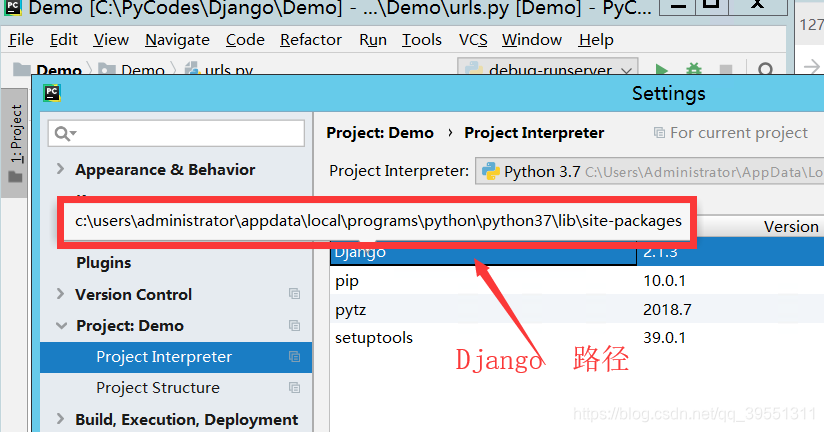Open the debug-runserver run configuration dropdown
The height and width of the screenshot is (432, 824).
[x=548, y=67]
